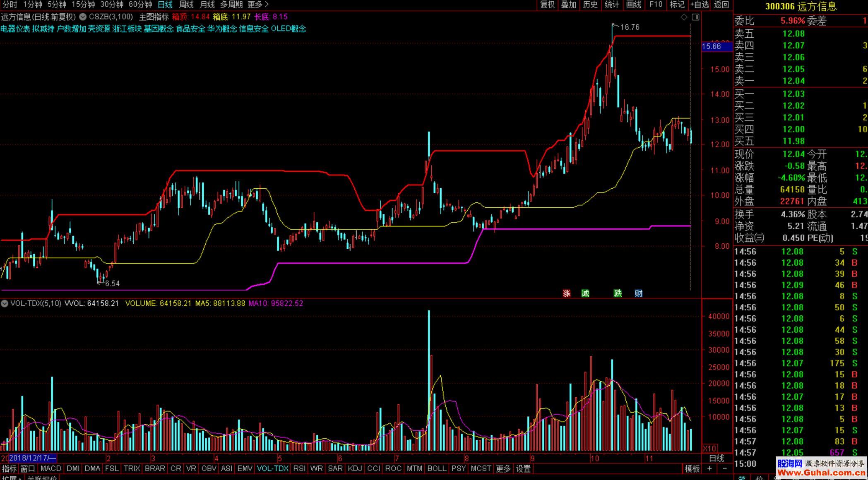Click the green 跌 marker on the chart
The image size is (868, 480).
click(618, 293)
